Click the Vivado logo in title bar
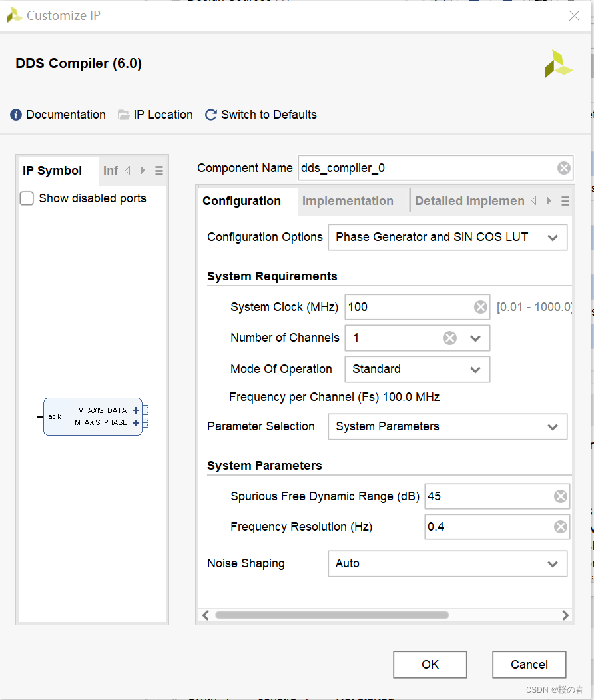 pos(14,15)
